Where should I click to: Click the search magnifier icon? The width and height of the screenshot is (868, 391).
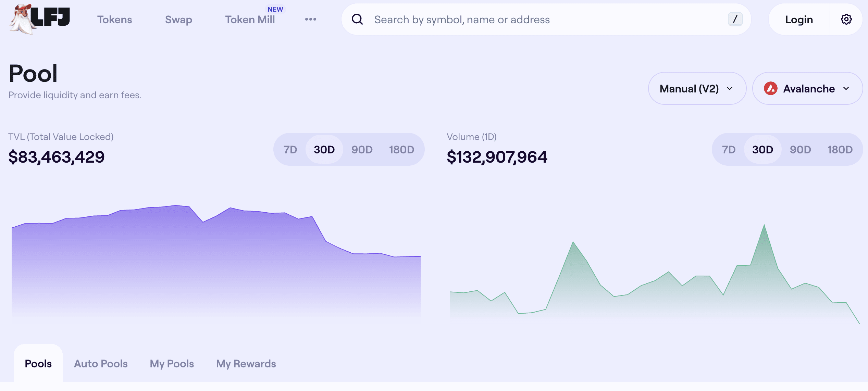357,20
